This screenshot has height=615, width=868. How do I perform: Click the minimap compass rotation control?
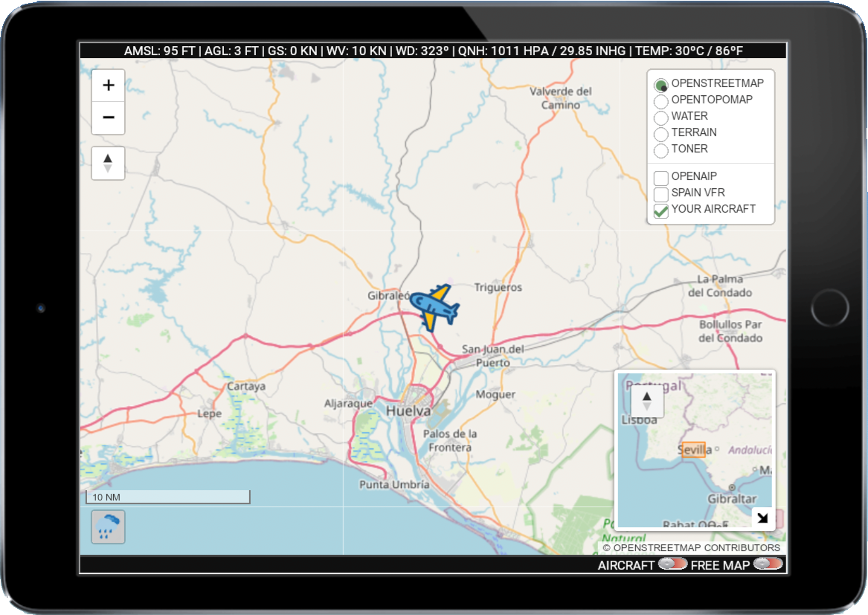point(646,402)
